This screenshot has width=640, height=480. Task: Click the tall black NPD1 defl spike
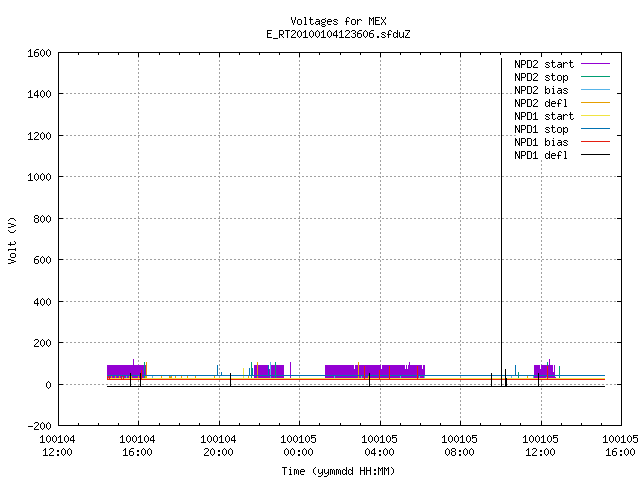click(502, 220)
